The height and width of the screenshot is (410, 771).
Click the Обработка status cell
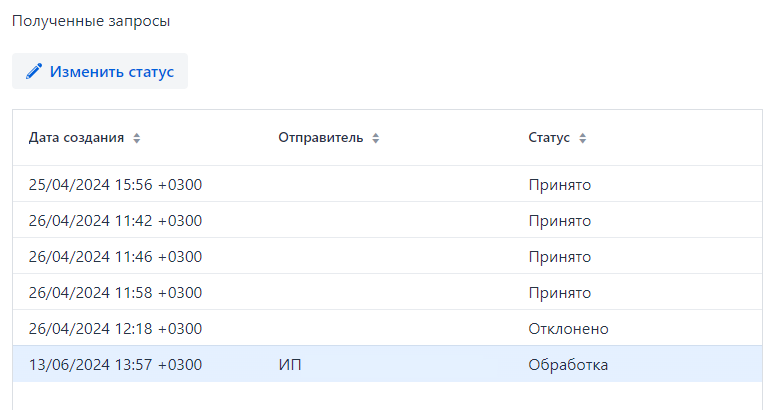tap(568, 365)
